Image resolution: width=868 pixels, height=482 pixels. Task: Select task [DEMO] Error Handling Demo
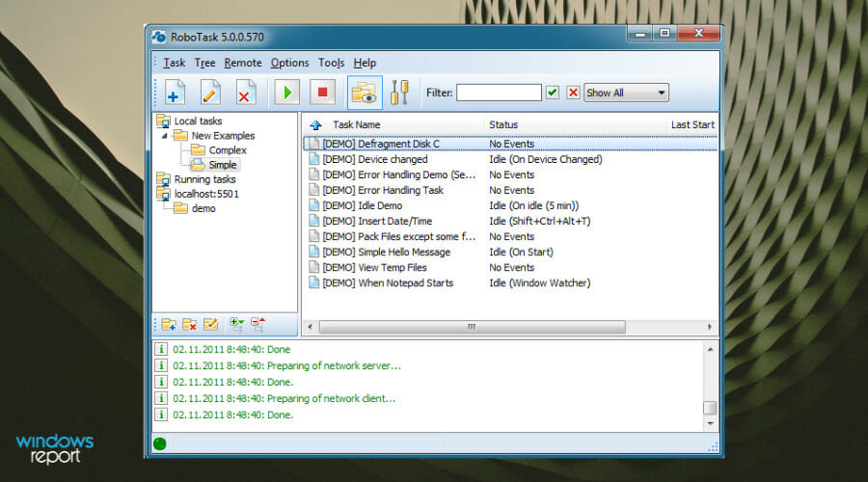click(x=398, y=174)
